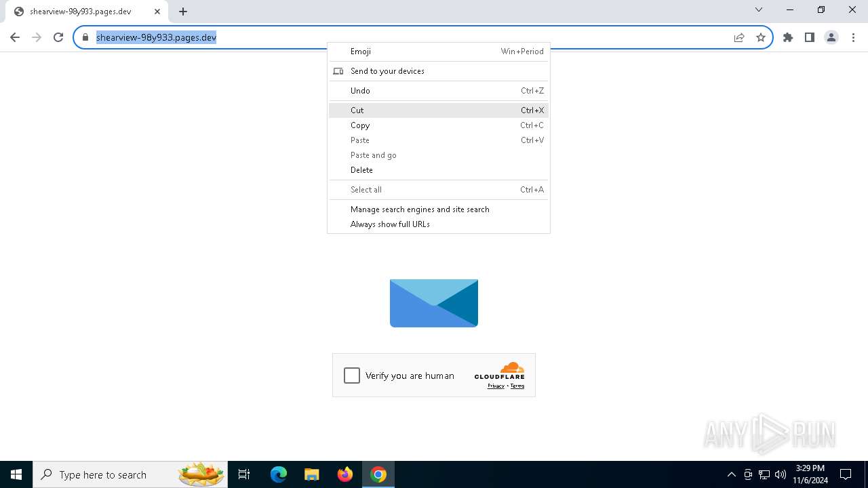Open the clock showing 3:29 PM
The height and width of the screenshot is (488, 868).
coord(810,474)
